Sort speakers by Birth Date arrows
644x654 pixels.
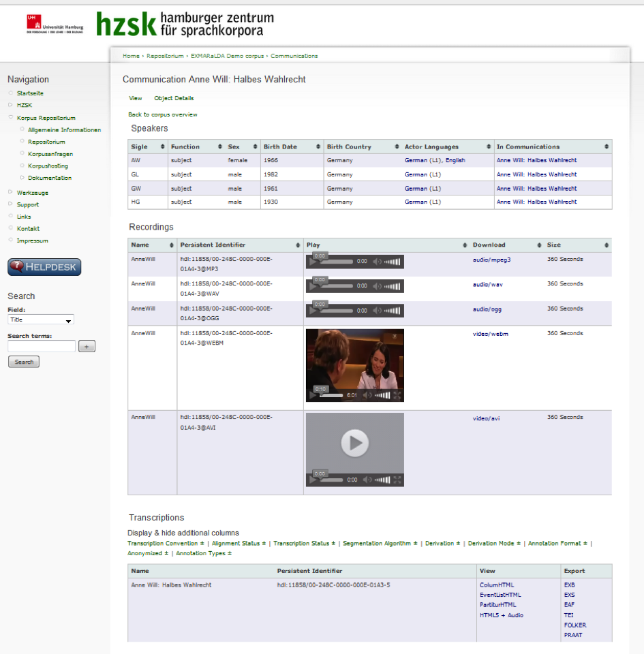pos(318,147)
